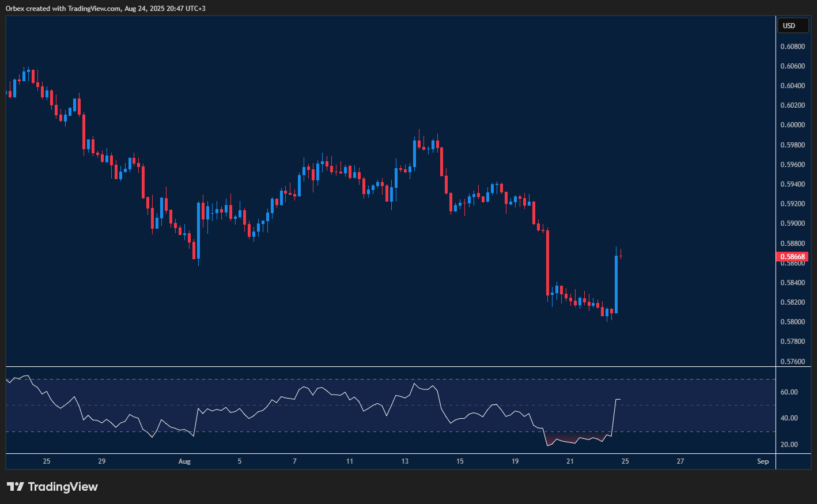This screenshot has height=504, width=817.
Task: Click the date label 13 on time axis
Action: point(405,461)
